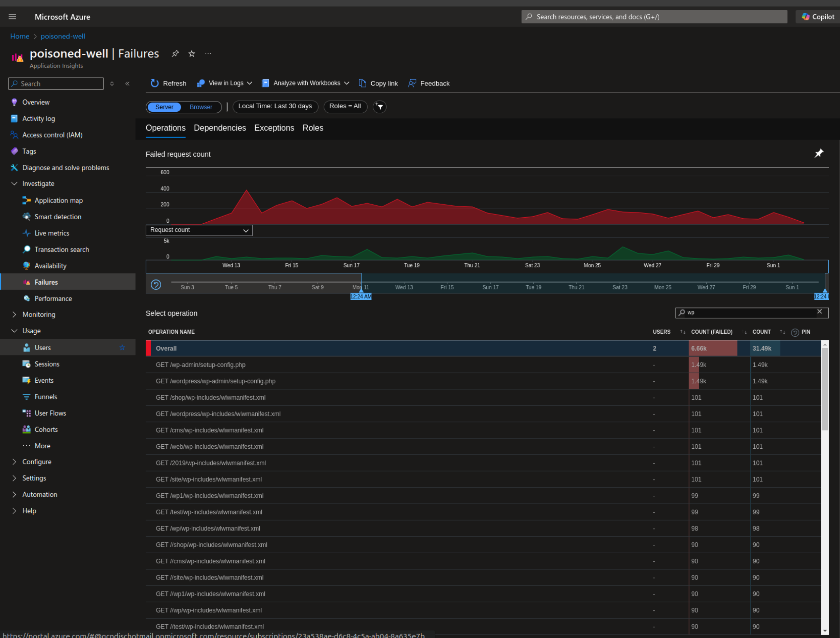Toggle favorite star on Users item
This screenshot has height=638, width=840.
(122, 348)
